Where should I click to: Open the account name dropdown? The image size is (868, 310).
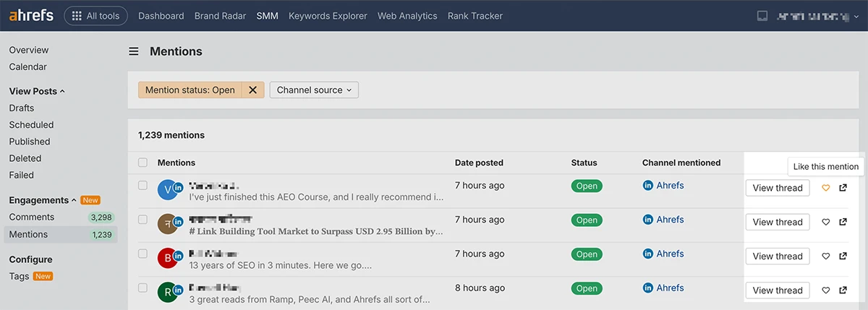(818, 16)
